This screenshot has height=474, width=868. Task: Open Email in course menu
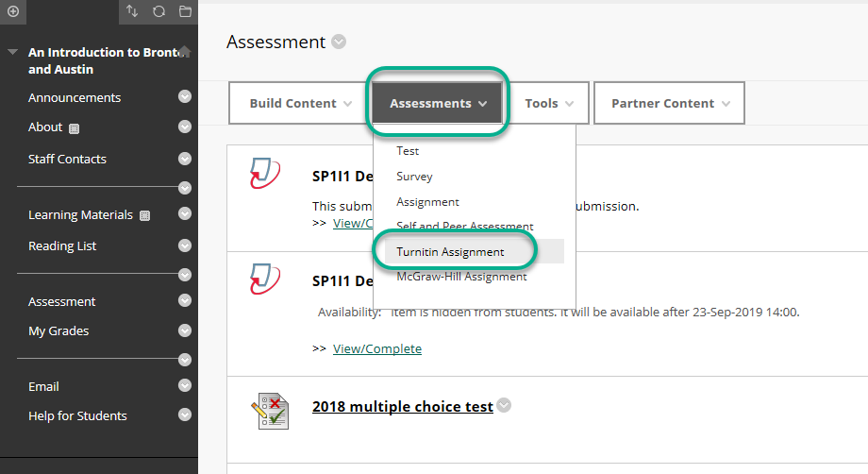pos(43,386)
